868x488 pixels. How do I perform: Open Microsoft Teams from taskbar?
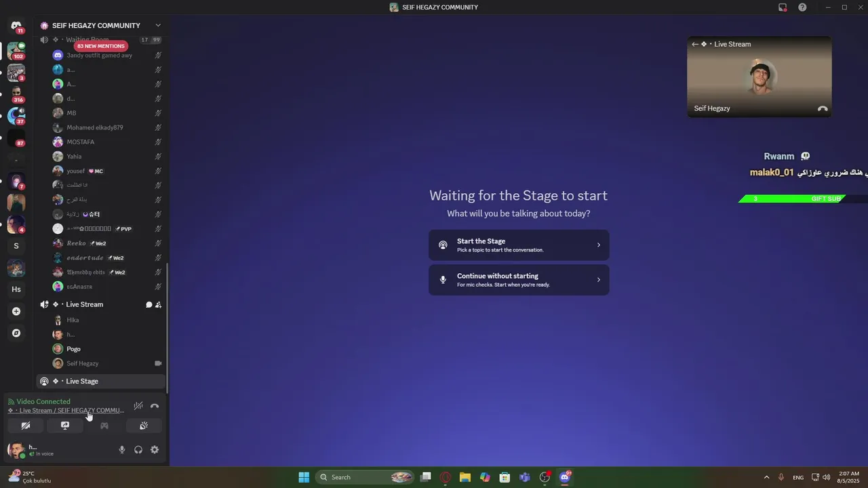pyautogui.click(x=525, y=477)
